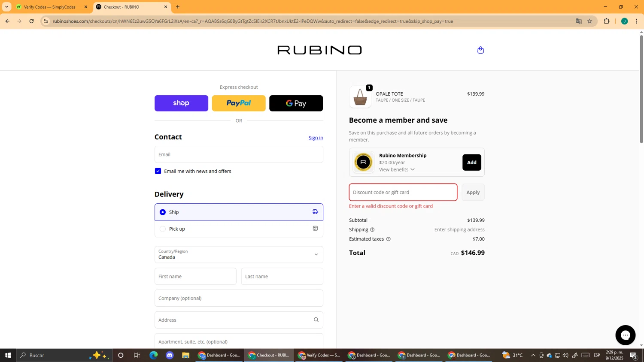View site information icon in address bar
This screenshot has height=362, width=644.
pos(46,21)
